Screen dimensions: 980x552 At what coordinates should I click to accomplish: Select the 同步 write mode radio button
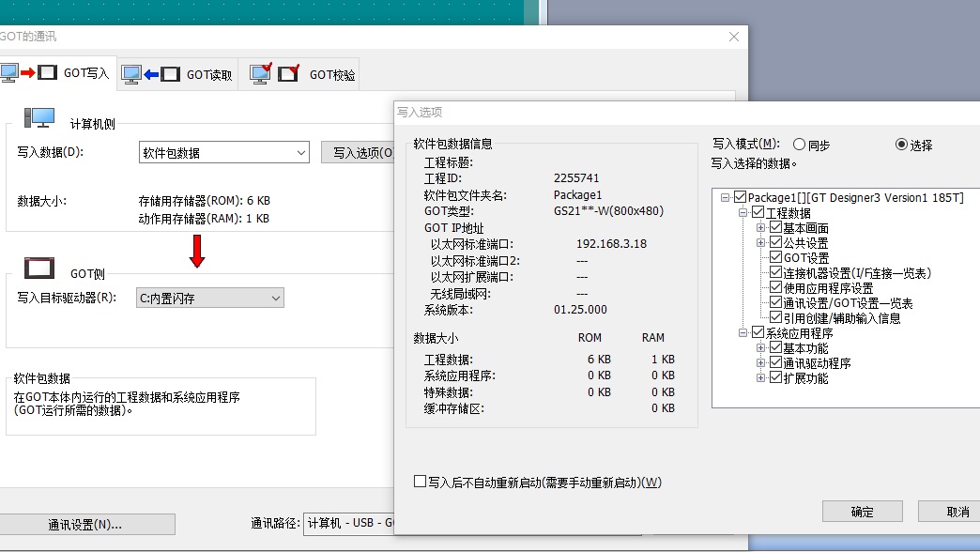click(x=799, y=145)
